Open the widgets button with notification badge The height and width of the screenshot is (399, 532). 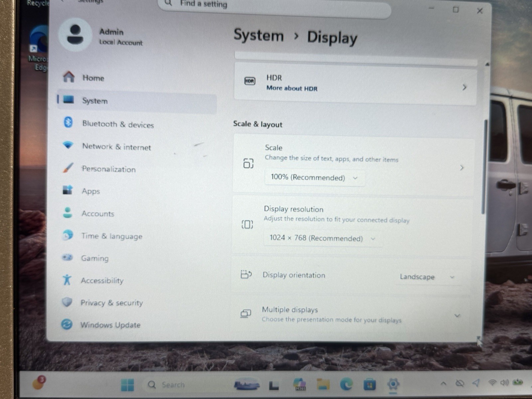[x=38, y=383]
